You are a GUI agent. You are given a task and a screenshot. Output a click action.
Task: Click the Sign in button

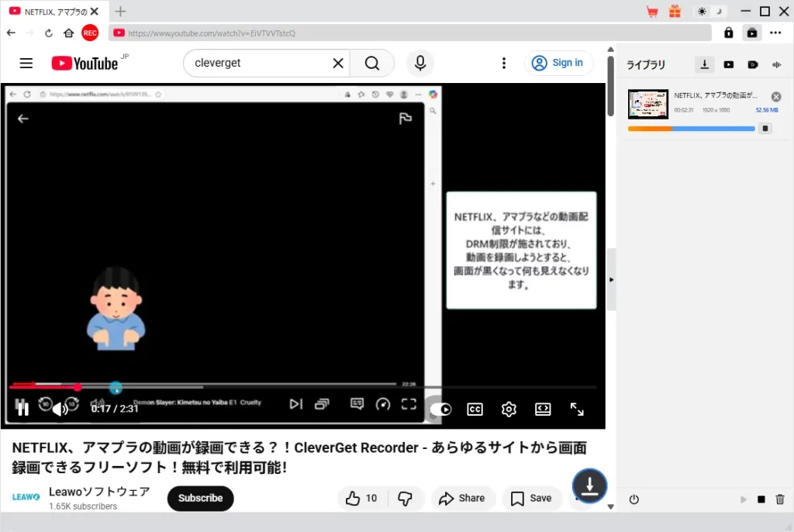point(559,64)
